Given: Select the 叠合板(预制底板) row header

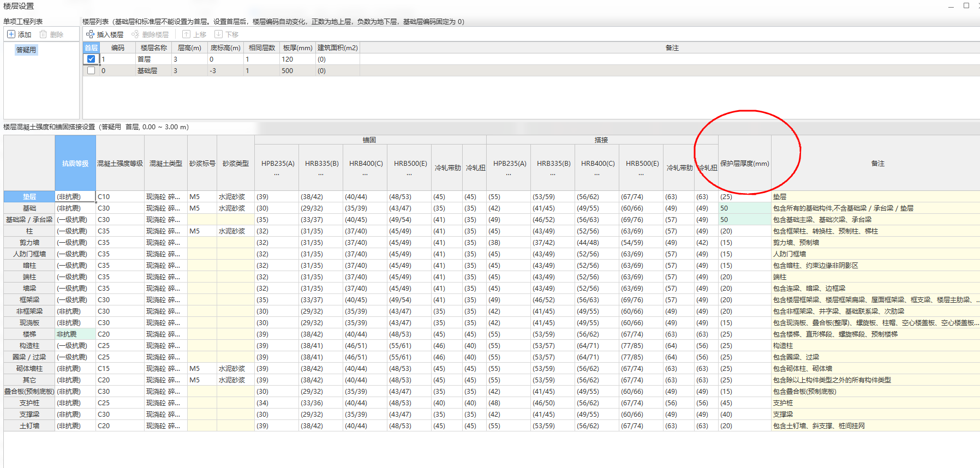Looking at the screenshot, I should 29,391.
